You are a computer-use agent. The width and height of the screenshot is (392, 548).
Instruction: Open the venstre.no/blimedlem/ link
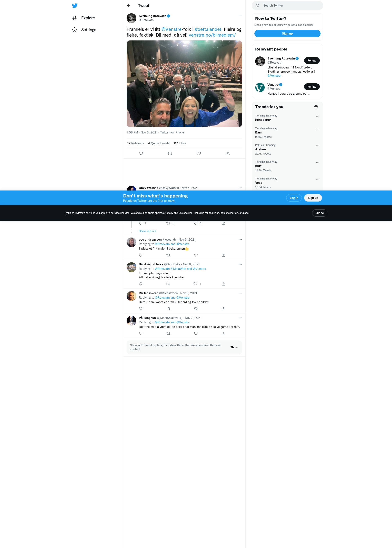pyautogui.click(x=212, y=35)
